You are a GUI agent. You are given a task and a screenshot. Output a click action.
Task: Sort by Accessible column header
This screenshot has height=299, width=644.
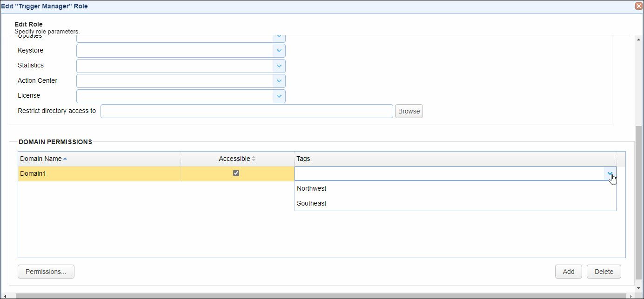point(237,159)
